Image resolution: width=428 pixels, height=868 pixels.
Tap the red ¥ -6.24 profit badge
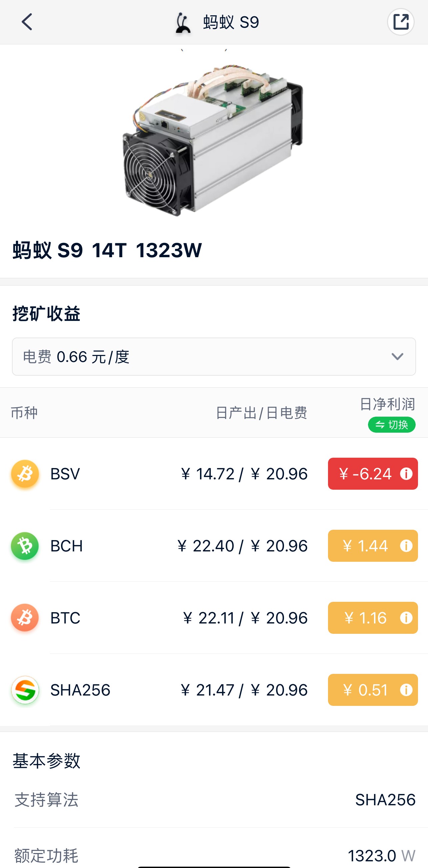point(373,474)
